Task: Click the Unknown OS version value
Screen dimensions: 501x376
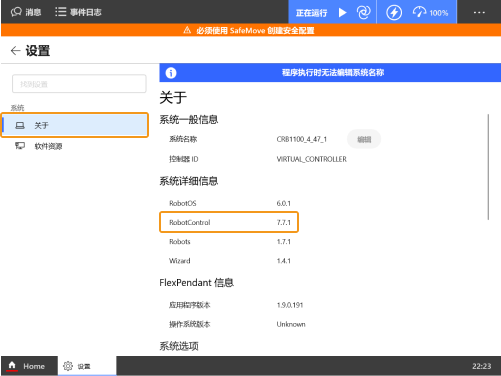Action: [x=291, y=324]
